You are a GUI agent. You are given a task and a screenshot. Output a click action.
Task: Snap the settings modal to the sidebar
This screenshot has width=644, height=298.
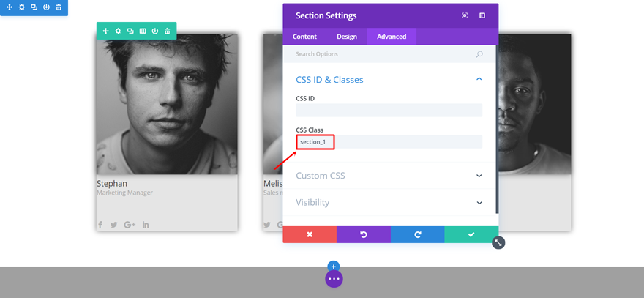[482, 15]
